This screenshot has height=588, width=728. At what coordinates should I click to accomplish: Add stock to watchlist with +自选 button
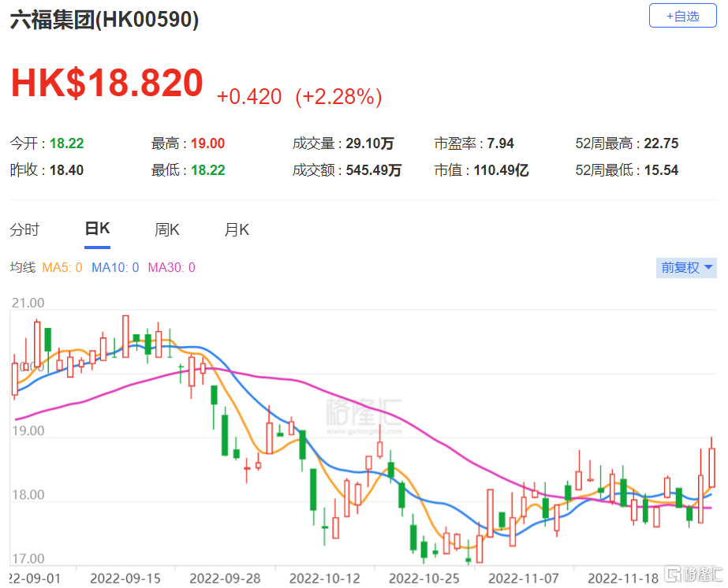coord(682,17)
